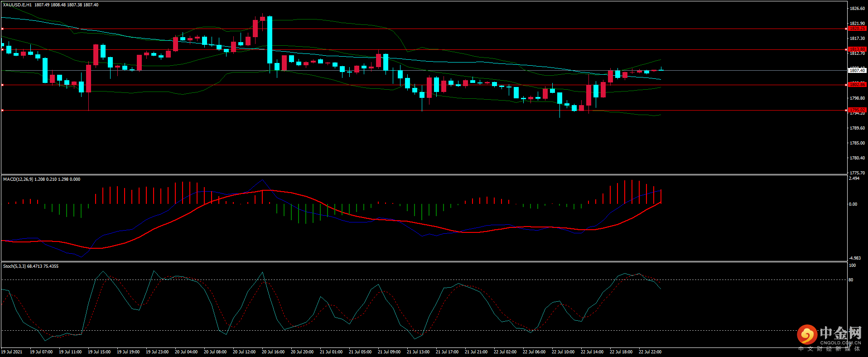
Task: Select the red 1820.25 horizontal line price tag
Action: 857,29
